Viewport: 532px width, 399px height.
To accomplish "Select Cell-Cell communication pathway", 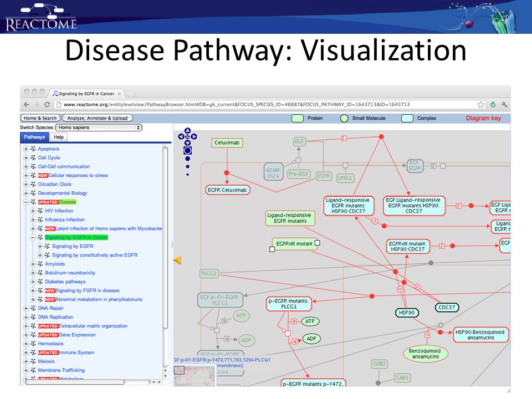I will click(x=64, y=167).
